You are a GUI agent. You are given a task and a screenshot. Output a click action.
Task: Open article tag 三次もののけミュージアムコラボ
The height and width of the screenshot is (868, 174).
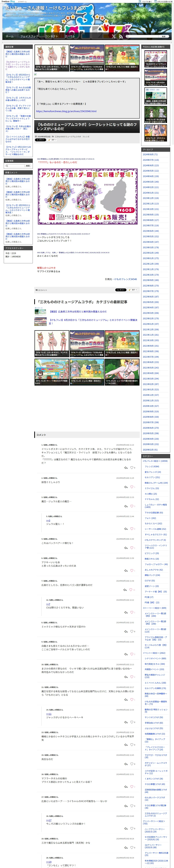tap(68, 136)
